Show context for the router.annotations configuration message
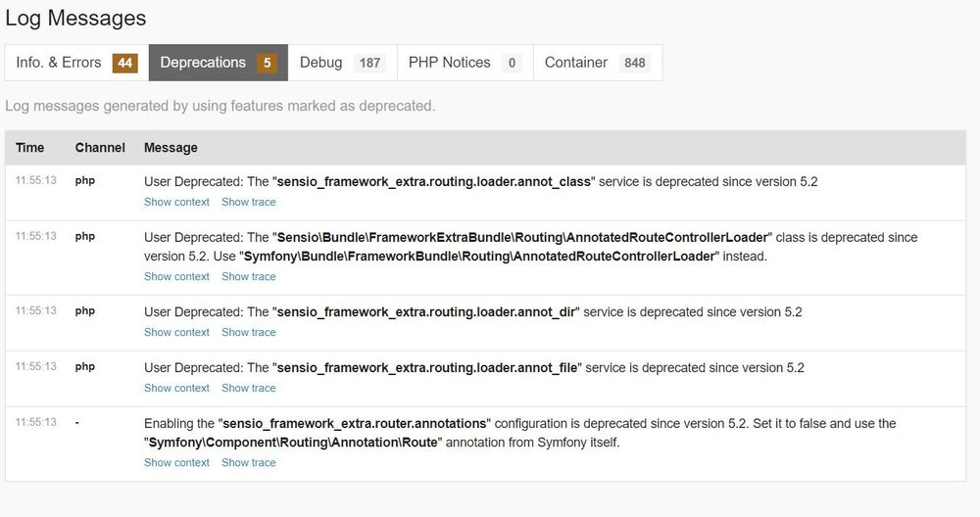This screenshot has width=980, height=517. coord(176,462)
